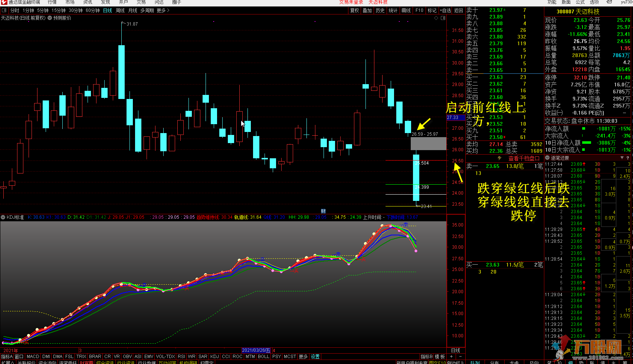Switch to 月线 monthly period
Screen dimensions: 633x364
point(133,10)
